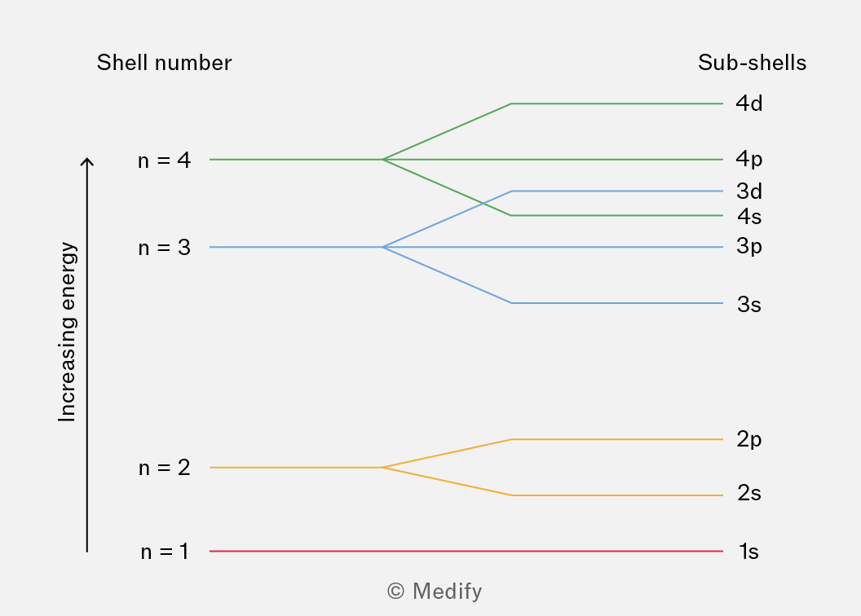Click the Increasing energy vertical text
861x616 pixels.
coord(67,332)
